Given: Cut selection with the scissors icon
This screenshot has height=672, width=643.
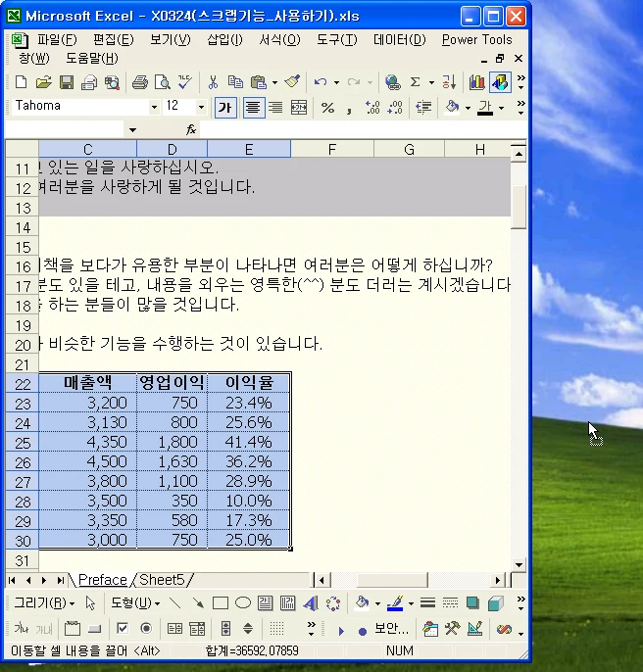Looking at the screenshot, I should click(213, 82).
